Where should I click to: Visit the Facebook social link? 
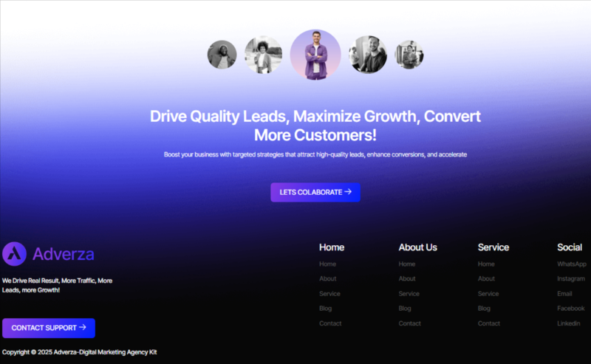coord(570,309)
